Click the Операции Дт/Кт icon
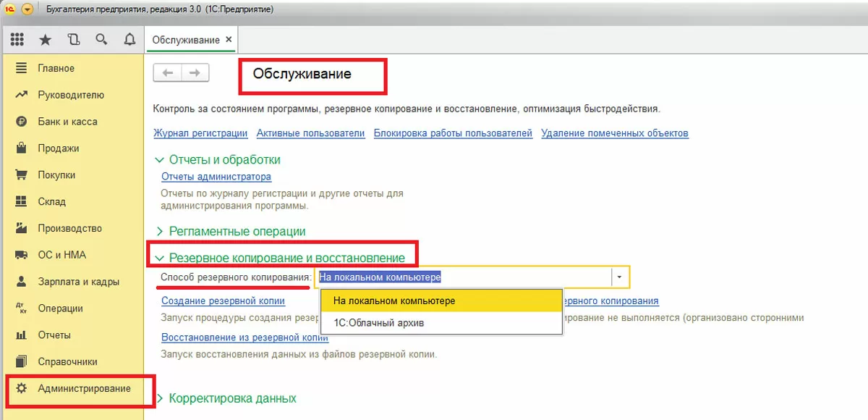 [22, 308]
